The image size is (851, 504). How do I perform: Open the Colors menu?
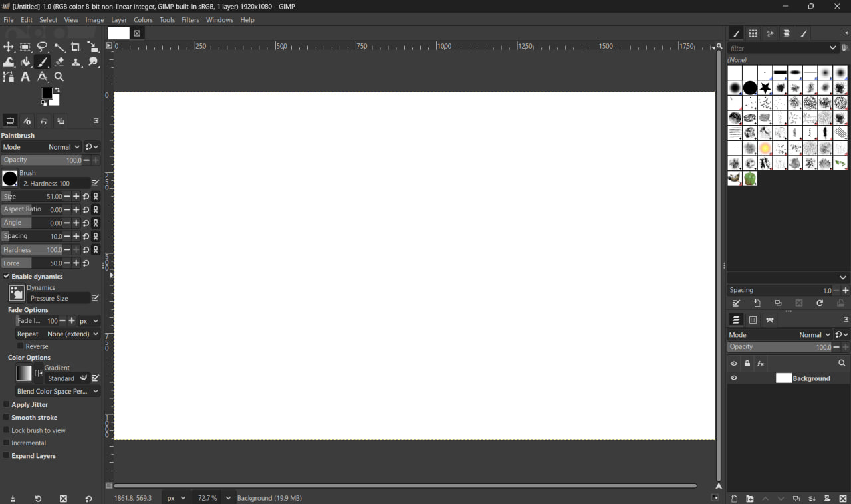click(143, 20)
